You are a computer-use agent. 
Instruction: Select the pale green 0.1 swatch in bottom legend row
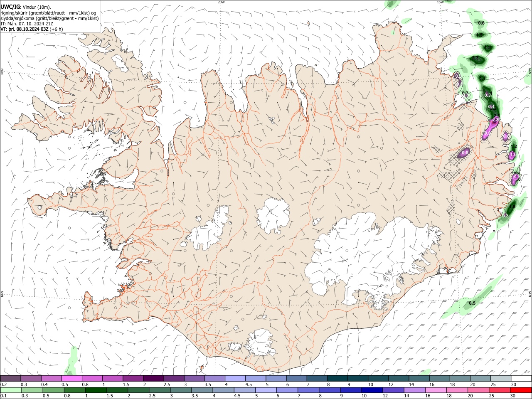11,390
